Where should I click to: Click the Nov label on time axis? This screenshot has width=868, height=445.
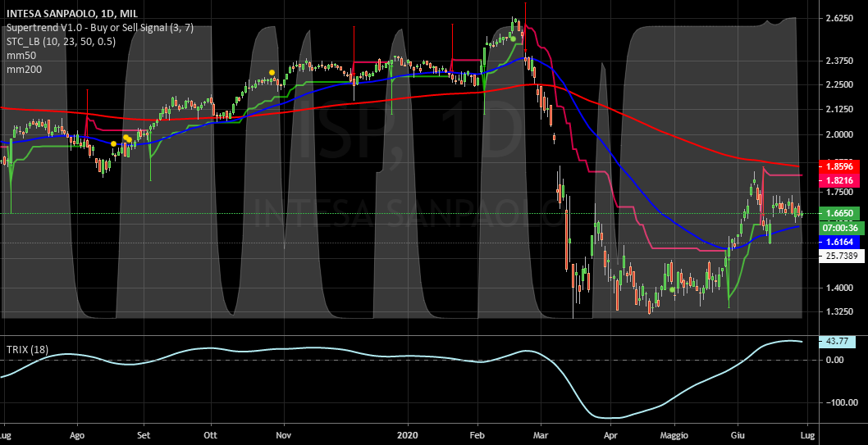[283, 436]
